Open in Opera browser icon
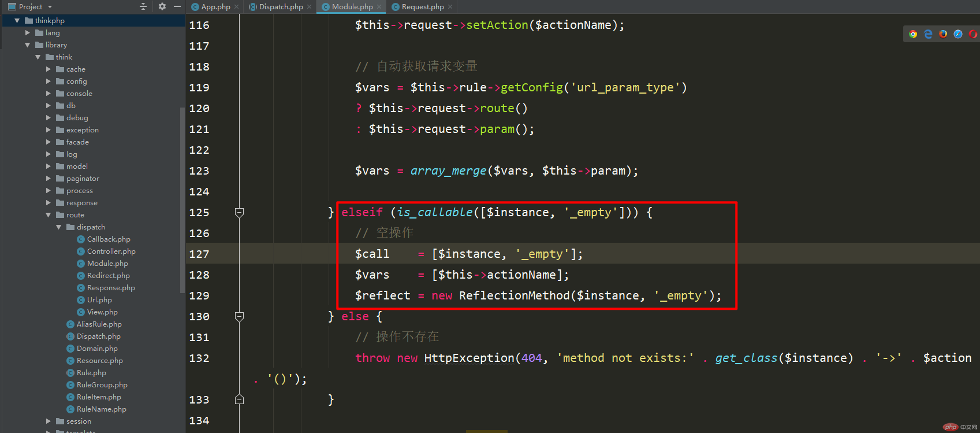 973,34
